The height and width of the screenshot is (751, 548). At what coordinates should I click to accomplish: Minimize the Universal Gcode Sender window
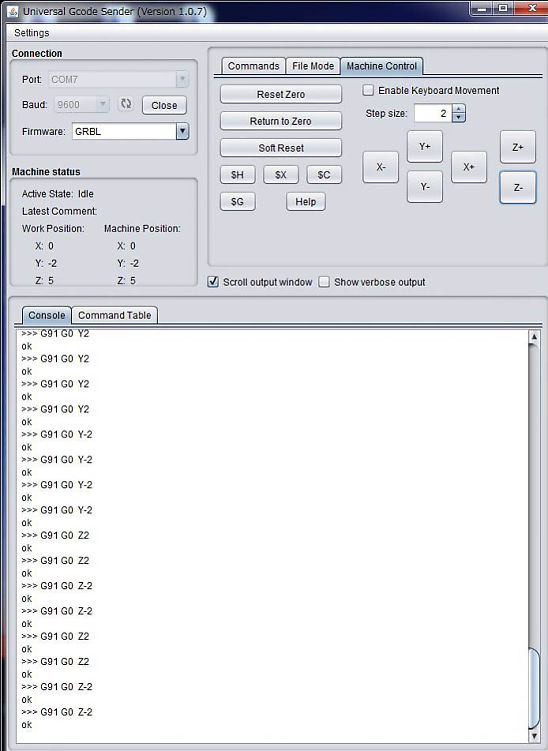484,9
